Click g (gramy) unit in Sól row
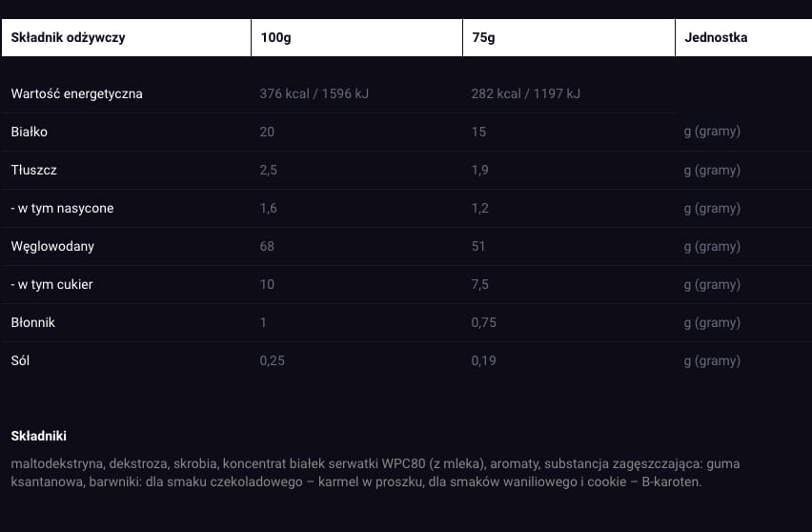 coord(712,360)
